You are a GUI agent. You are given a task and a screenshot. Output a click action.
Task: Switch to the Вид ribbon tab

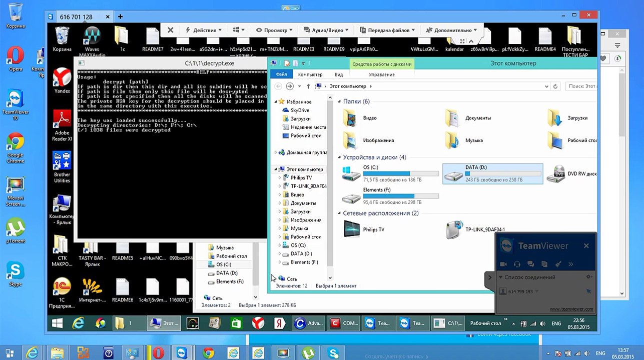tap(339, 74)
